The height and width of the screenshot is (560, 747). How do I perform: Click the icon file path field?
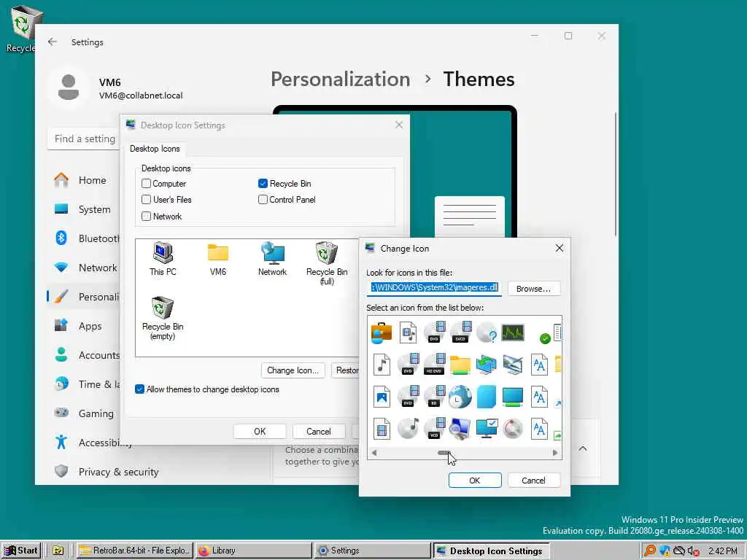coord(434,287)
